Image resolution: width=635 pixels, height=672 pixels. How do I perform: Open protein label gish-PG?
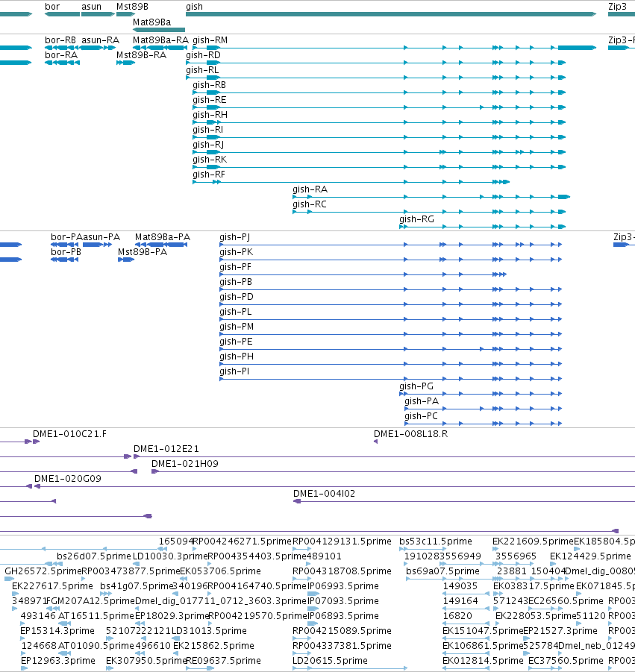(x=416, y=386)
